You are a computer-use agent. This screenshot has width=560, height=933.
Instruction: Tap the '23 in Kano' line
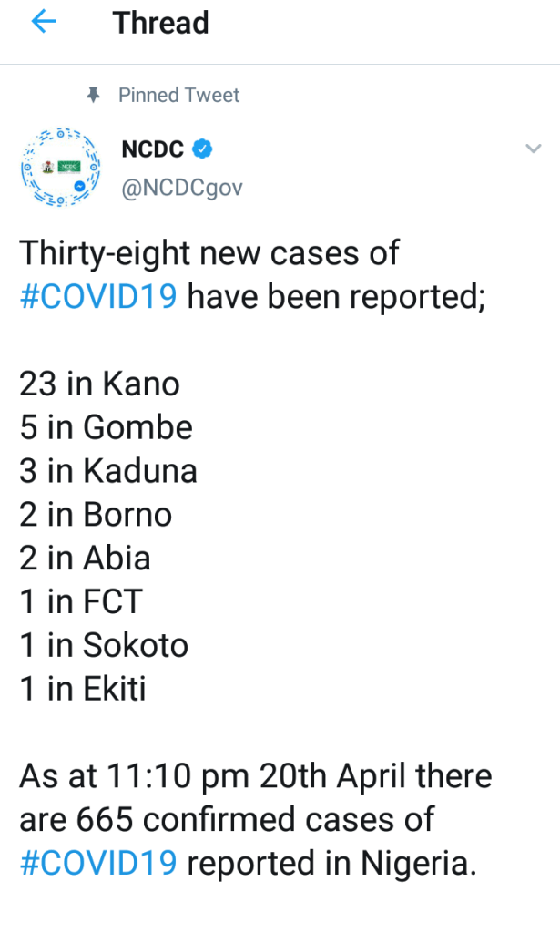point(99,384)
